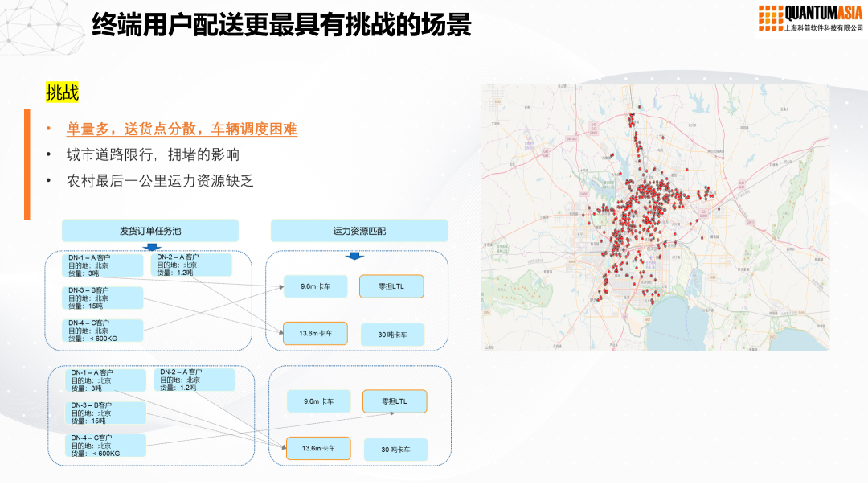Click 30吨卡车 box in upper diagram
Screen dimensions: 868x489
point(392,335)
